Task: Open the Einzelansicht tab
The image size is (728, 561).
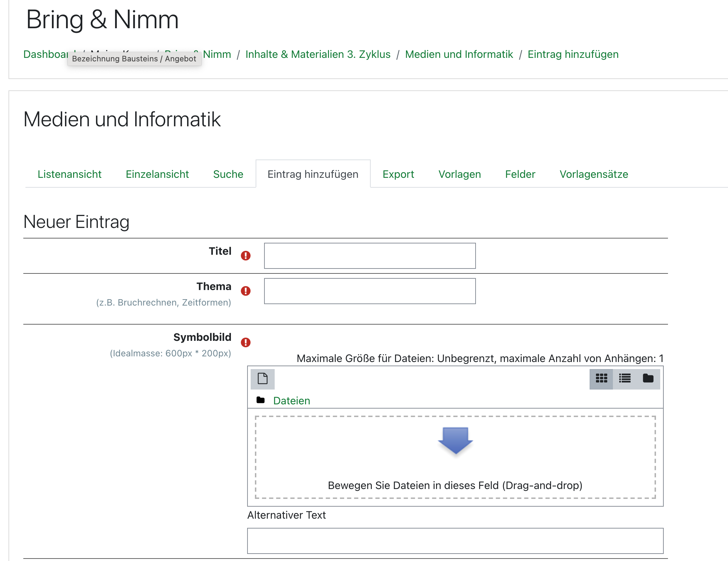Action: pos(157,174)
